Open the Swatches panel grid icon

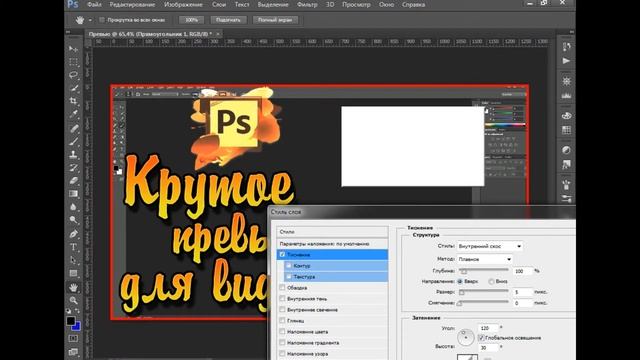pyautogui.click(x=566, y=130)
